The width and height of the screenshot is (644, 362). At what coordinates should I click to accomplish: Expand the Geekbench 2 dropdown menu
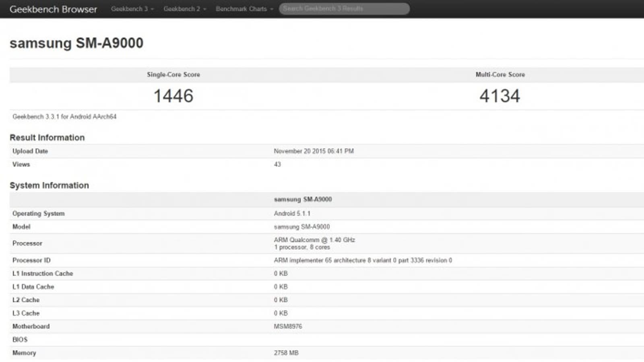[x=185, y=9]
